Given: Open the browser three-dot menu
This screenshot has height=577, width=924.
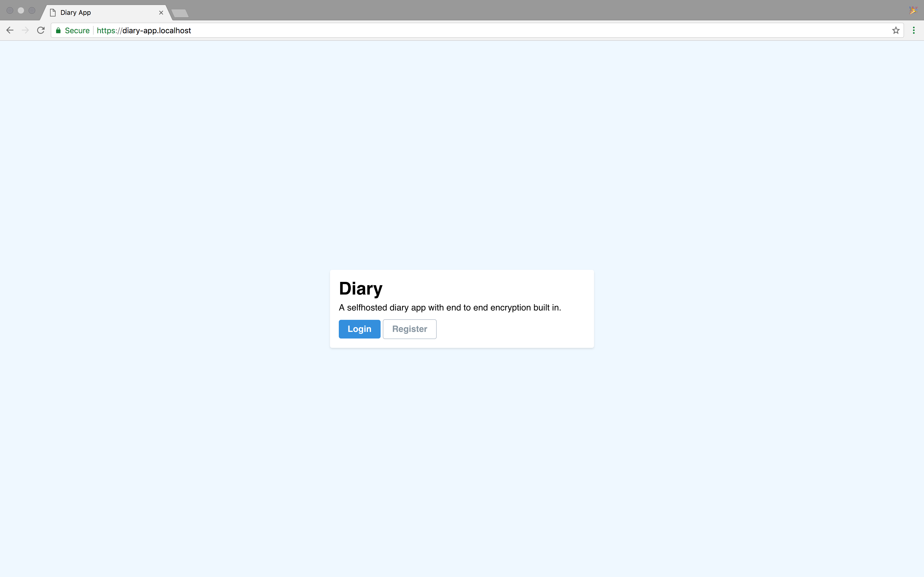Looking at the screenshot, I should [913, 30].
